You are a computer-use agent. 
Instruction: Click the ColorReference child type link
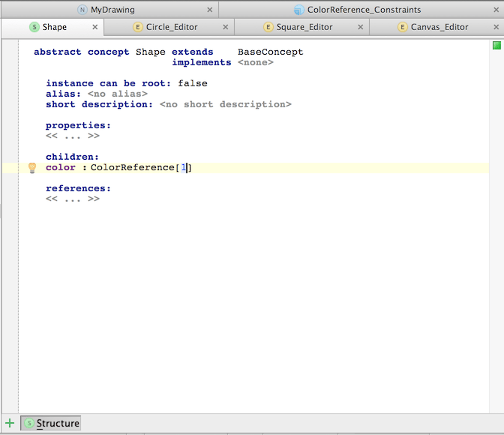pyautogui.click(x=132, y=167)
